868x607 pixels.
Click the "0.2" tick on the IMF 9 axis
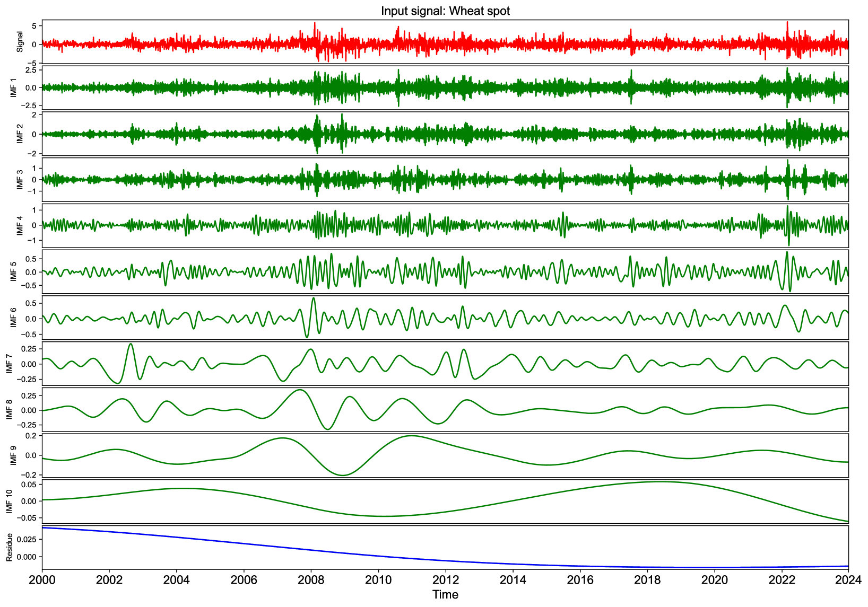point(32,436)
